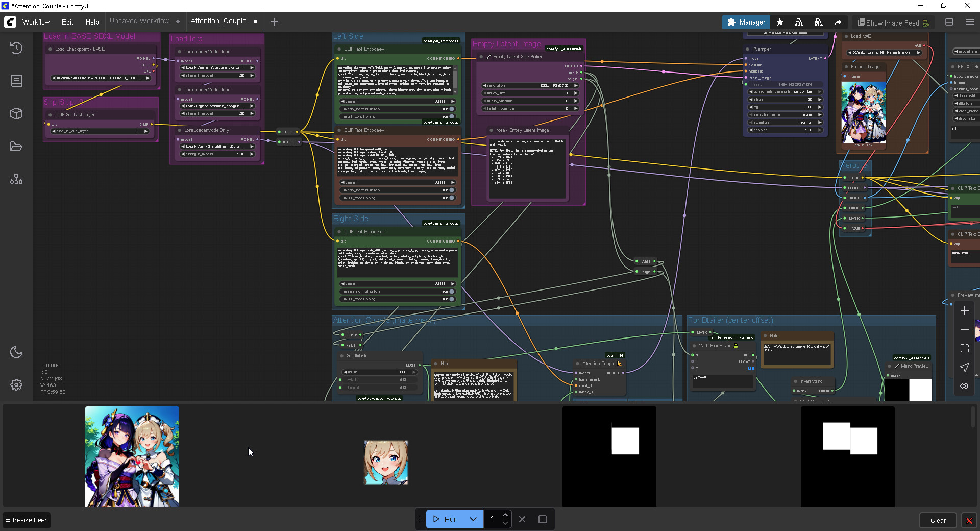The width and height of the screenshot is (980, 531).
Task: Click the batch count number field
Action: 493,519
